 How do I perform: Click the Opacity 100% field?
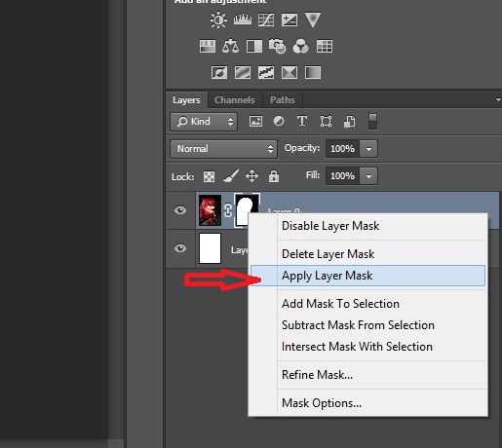[342, 149]
